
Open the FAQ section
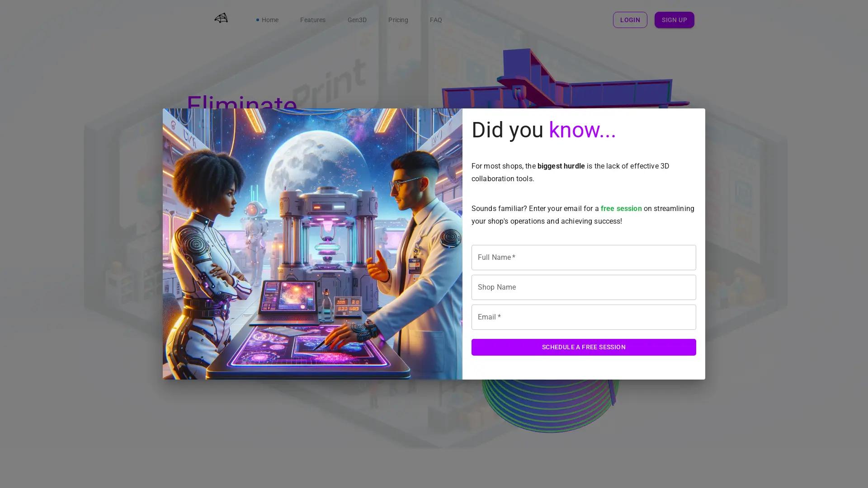[x=436, y=20]
